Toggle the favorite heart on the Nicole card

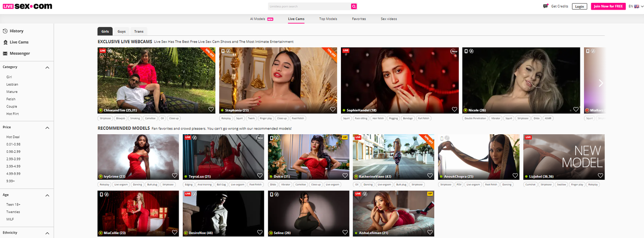coord(576,109)
